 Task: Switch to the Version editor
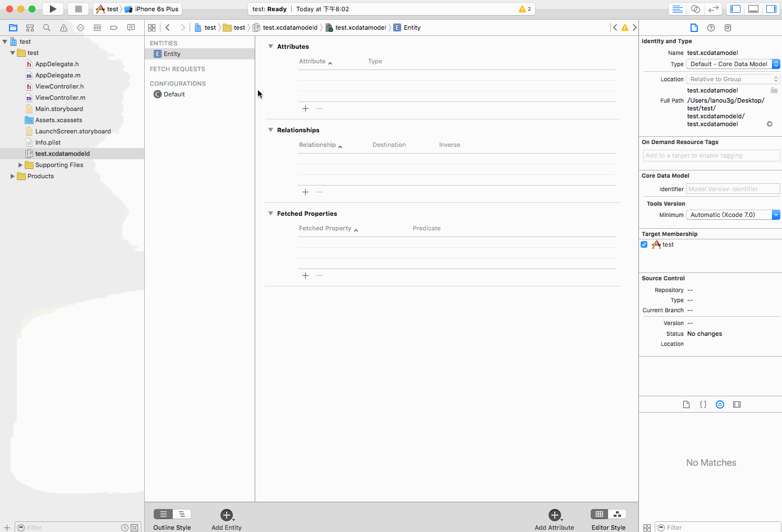714,9
